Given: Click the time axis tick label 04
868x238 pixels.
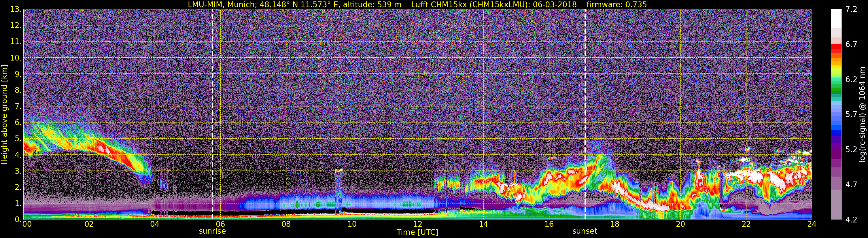Looking at the screenshot, I should (155, 224).
